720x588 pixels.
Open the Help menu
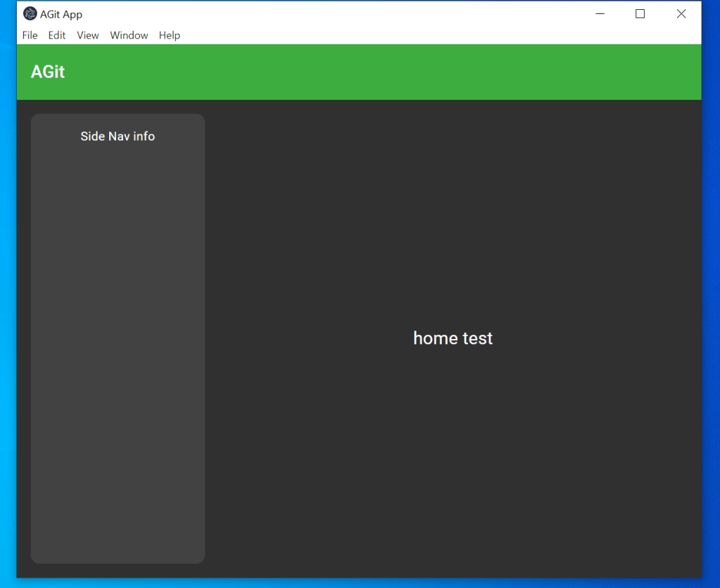click(x=170, y=35)
